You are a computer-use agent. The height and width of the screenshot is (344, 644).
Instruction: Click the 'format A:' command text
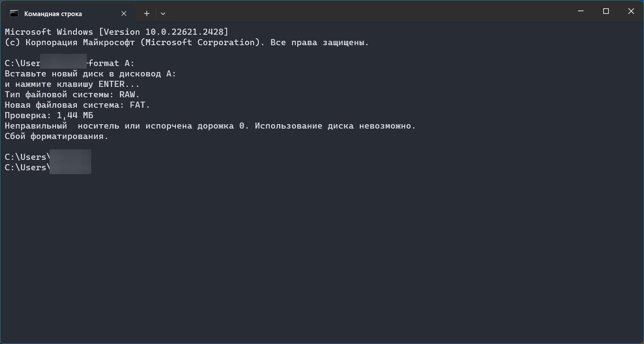coord(112,63)
